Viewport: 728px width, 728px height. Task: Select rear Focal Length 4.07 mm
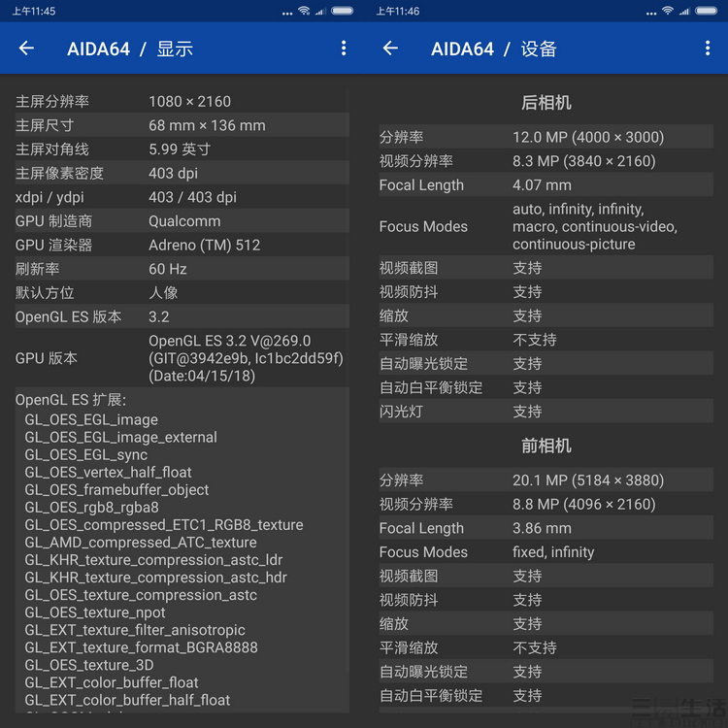point(542,185)
